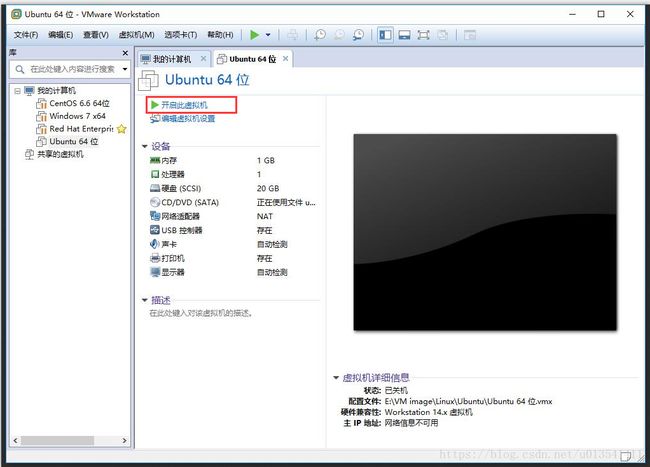Open the power options dropdown arrow beside play

point(268,35)
